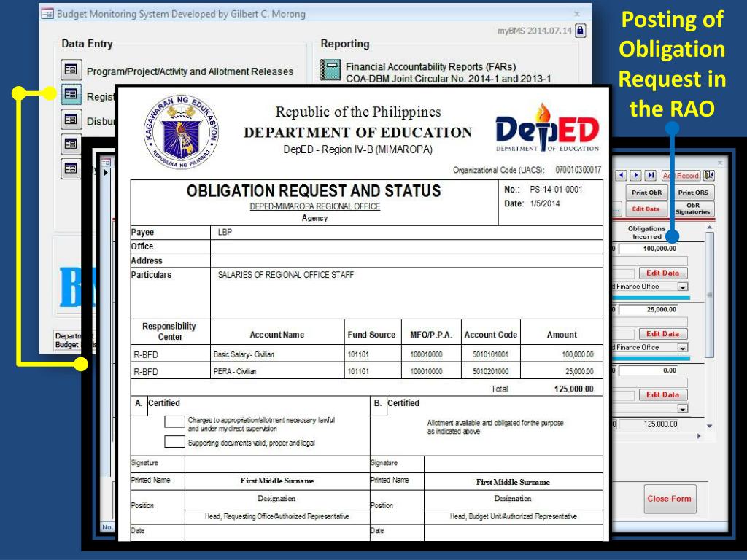Tick the 'Charges to appropriation/allotment' checkbox

(x=174, y=421)
